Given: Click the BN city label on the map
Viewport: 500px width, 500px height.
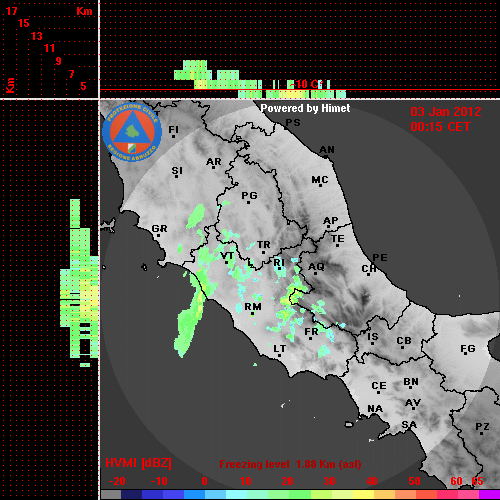Looking at the screenshot, I should (411, 382).
